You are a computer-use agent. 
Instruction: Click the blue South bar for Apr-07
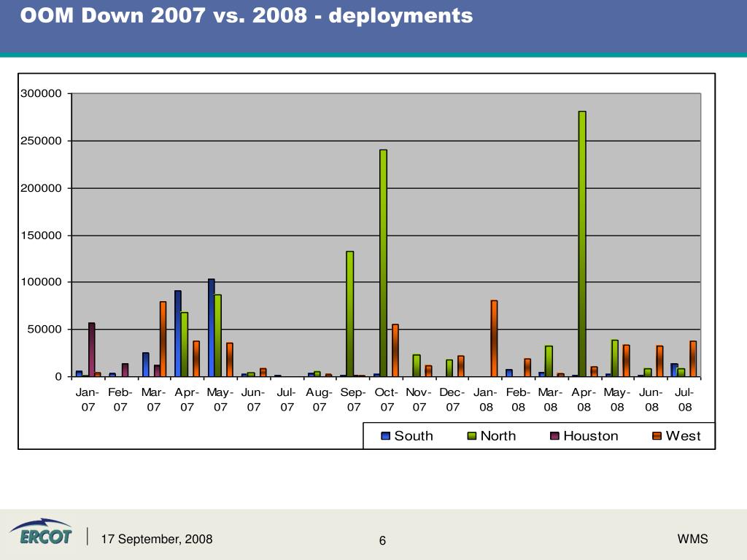(x=178, y=333)
